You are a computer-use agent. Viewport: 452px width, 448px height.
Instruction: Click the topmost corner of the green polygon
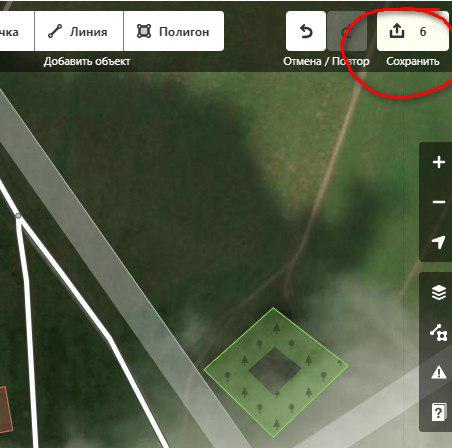[273, 308]
